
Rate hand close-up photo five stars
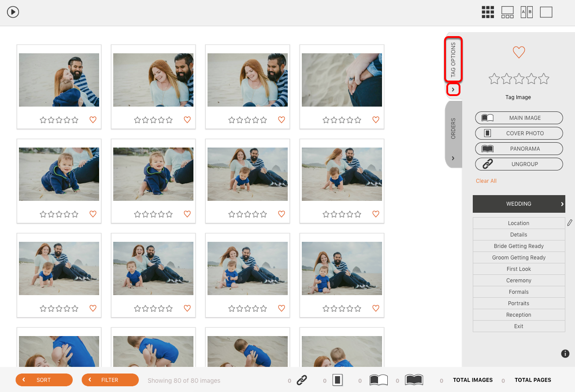(358, 120)
